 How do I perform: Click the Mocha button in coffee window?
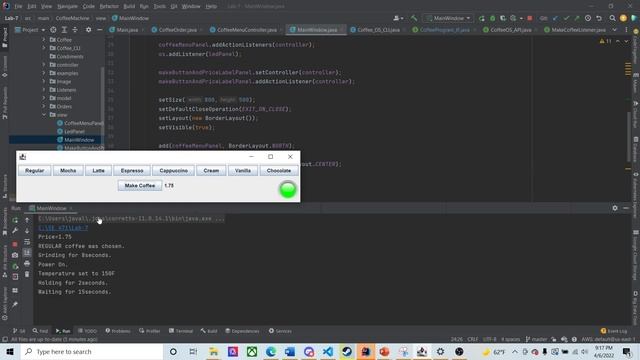tap(68, 171)
